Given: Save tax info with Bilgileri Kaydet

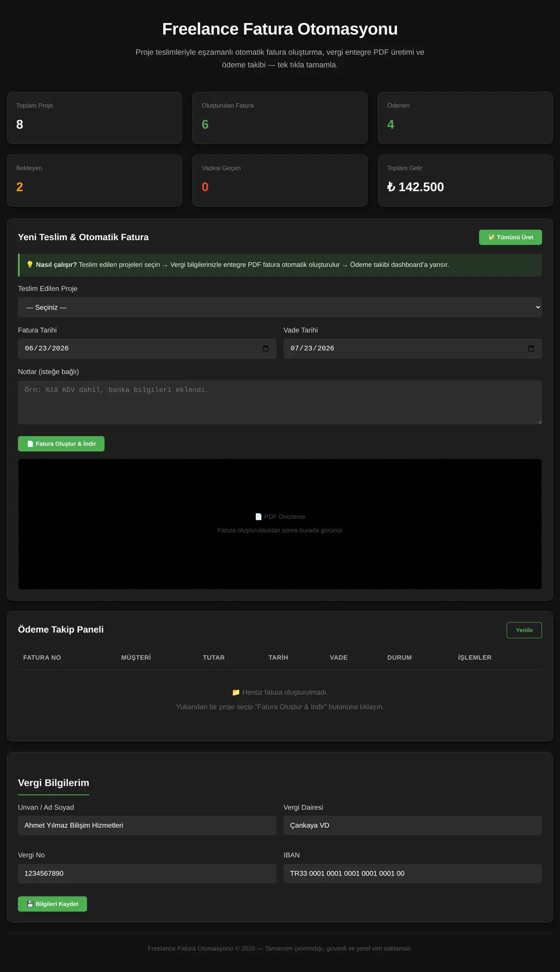Looking at the screenshot, I should pyautogui.click(x=52, y=904).
